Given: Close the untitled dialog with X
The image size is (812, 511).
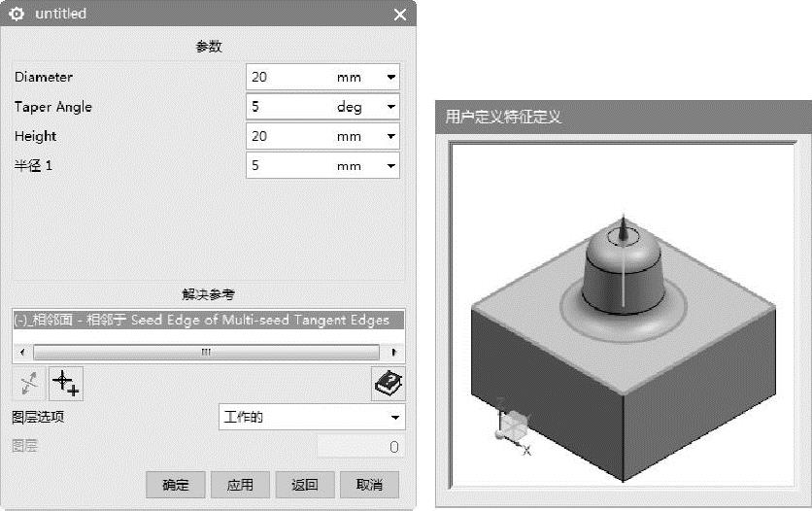Looking at the screenshot, I should point(400,15).
